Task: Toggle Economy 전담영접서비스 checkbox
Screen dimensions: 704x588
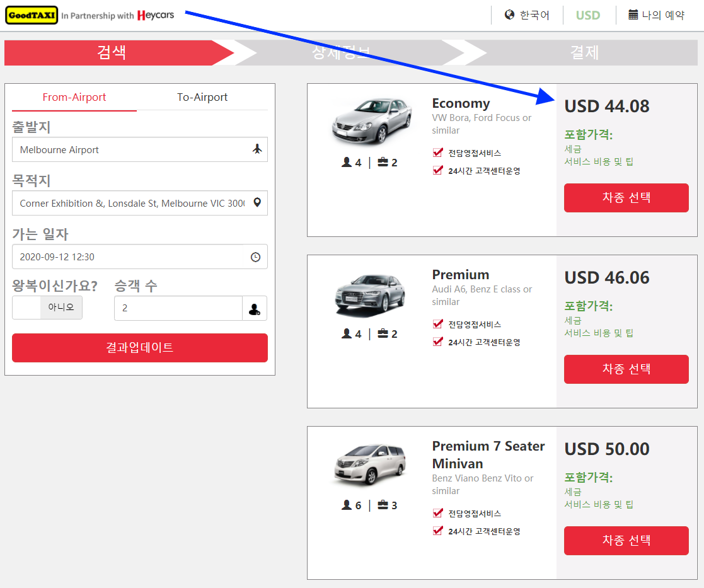Action: coord(438,153)
